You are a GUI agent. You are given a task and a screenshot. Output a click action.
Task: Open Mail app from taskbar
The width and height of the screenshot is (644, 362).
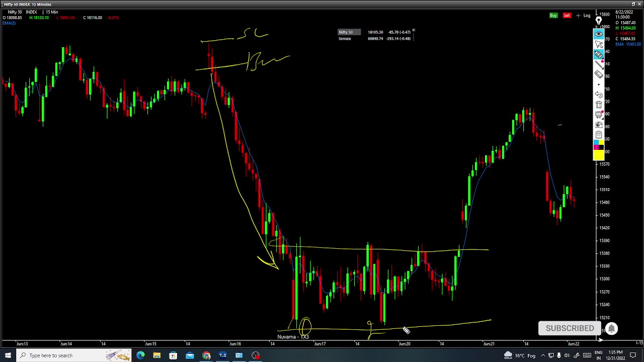point(190,355)
